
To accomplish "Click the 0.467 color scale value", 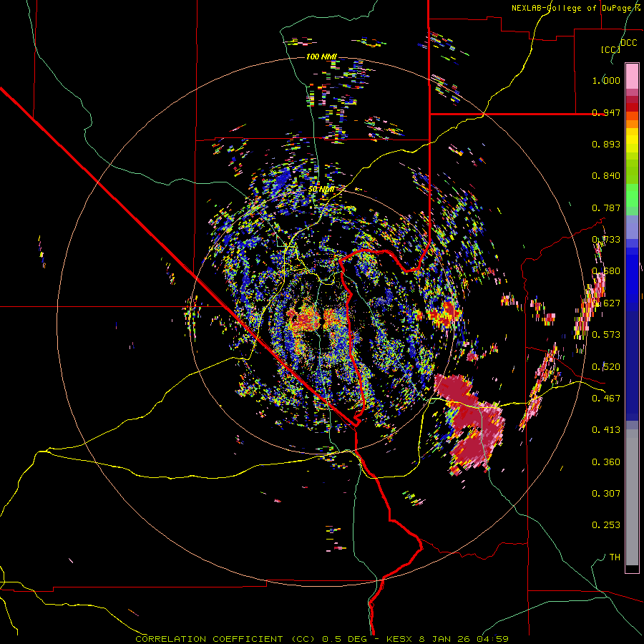I will (x=606, y=399).
